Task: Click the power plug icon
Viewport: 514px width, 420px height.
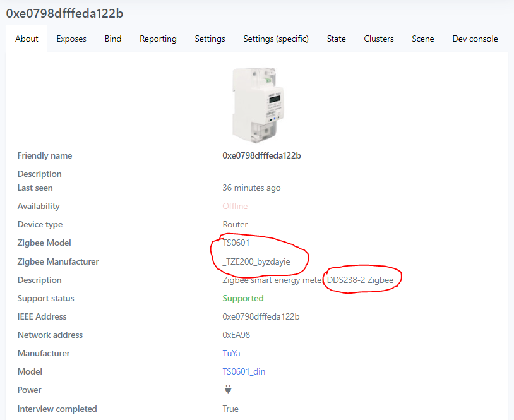Action: pyautogui.click(x=227, y=390)
